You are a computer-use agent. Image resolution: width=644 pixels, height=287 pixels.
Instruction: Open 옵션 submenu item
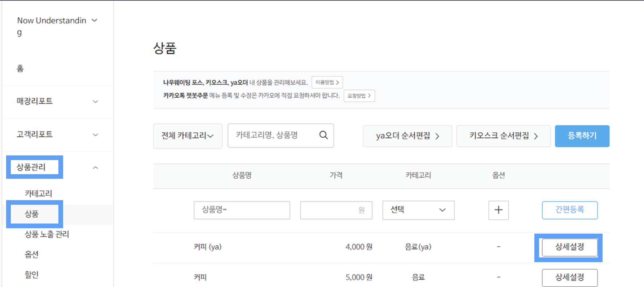(x=32, y=254)
